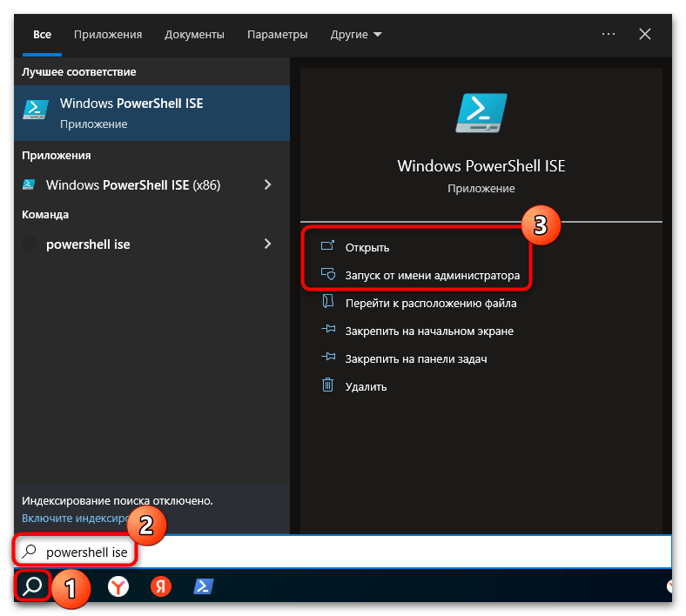
Task: Switch to Параметры tab
Action: 278,35
